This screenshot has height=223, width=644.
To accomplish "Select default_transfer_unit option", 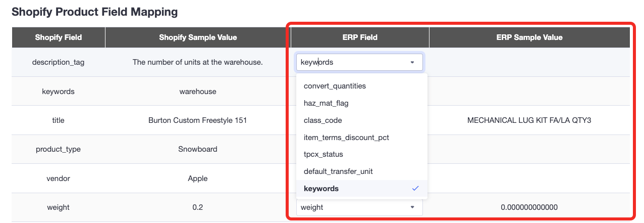I will pos(362,171).
